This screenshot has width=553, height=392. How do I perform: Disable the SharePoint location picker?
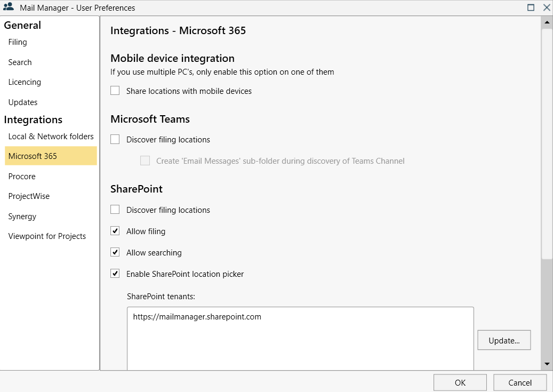click(115, 274)
